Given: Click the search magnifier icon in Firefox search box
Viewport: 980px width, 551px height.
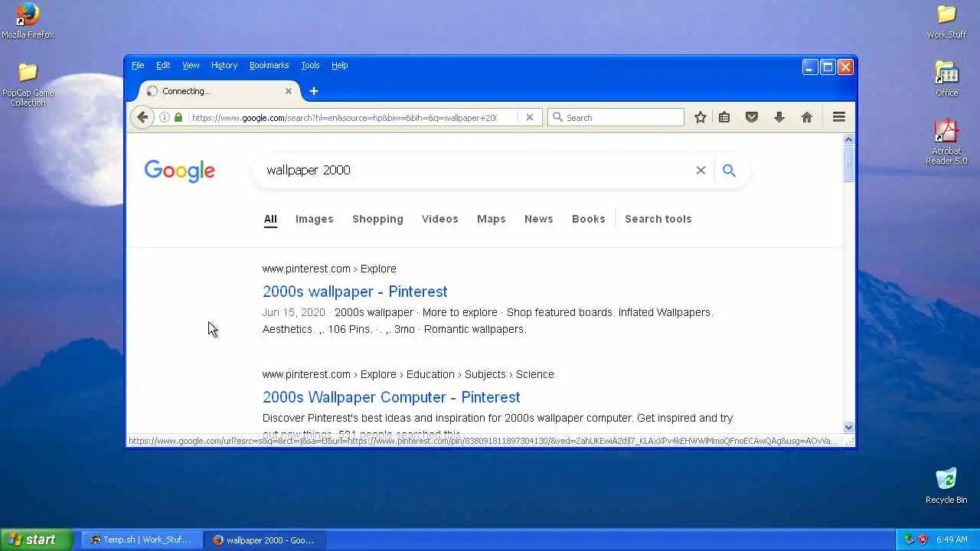Looking at the screenshot, I should click(x=557, y=117).
